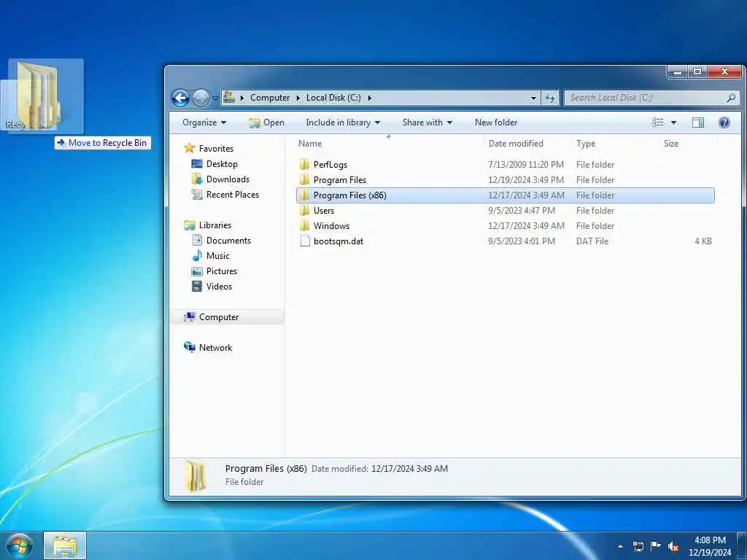Click the Windows Explorer taskbar button
The width and height of the screenshot is (747, 560).
point(65,545)
